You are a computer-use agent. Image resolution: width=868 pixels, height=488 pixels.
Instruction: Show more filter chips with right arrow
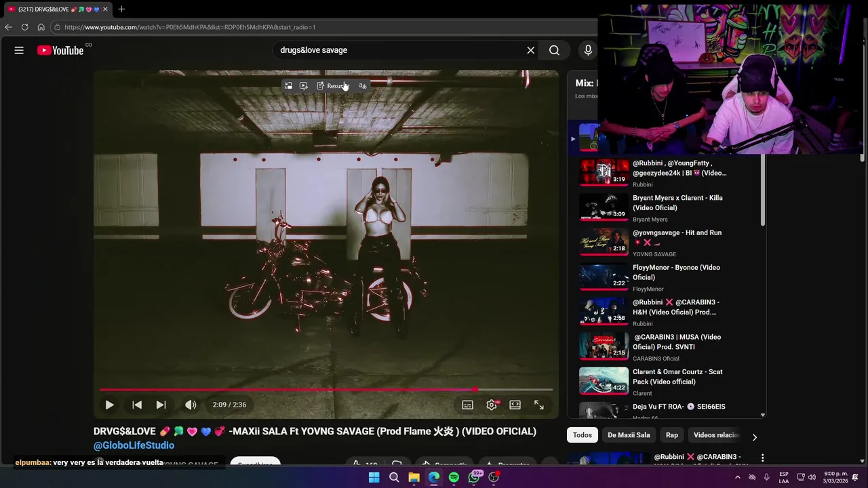(x=755, y=437)
